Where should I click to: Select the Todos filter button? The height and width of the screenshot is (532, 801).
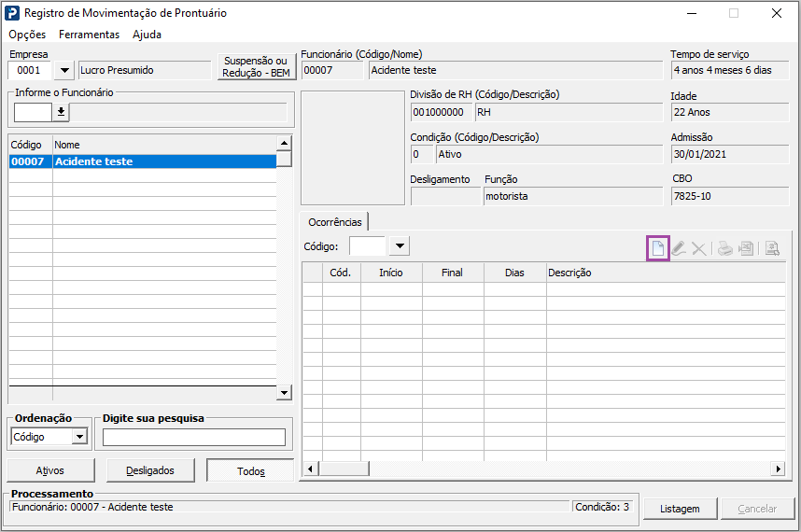point(250,471)
